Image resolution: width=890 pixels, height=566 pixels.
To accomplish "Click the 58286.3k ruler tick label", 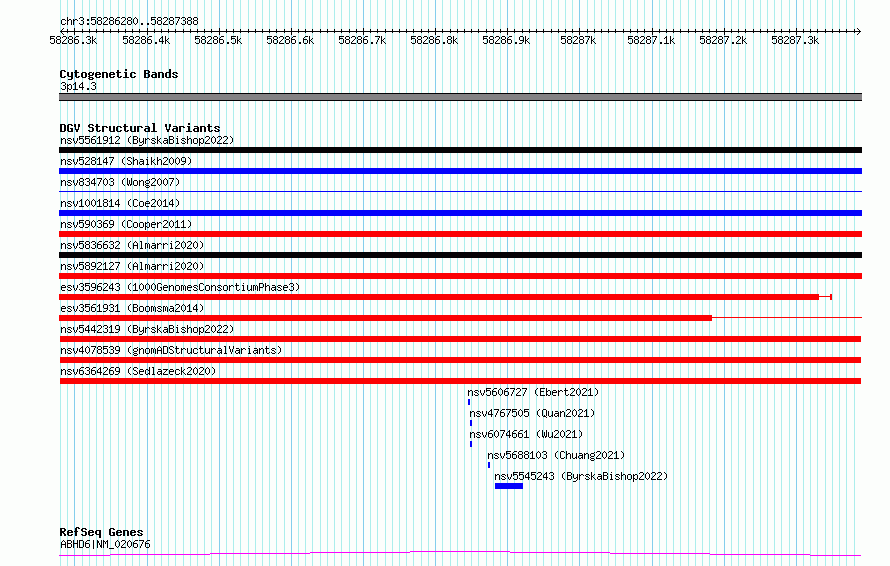I will click(73, 40).
